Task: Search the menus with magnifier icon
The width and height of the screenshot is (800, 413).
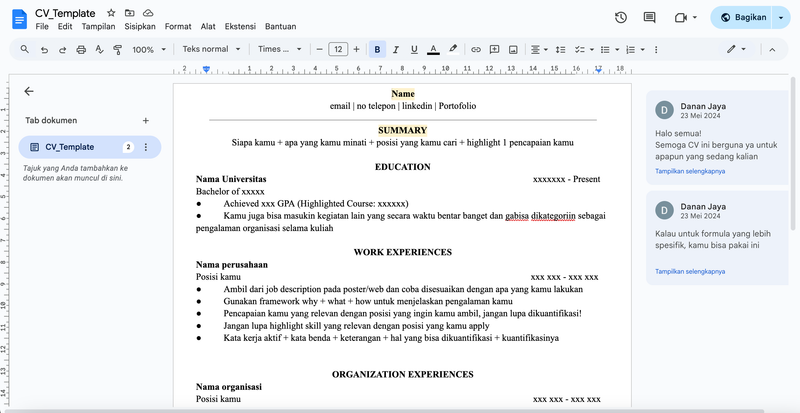Action: (24, 50)
